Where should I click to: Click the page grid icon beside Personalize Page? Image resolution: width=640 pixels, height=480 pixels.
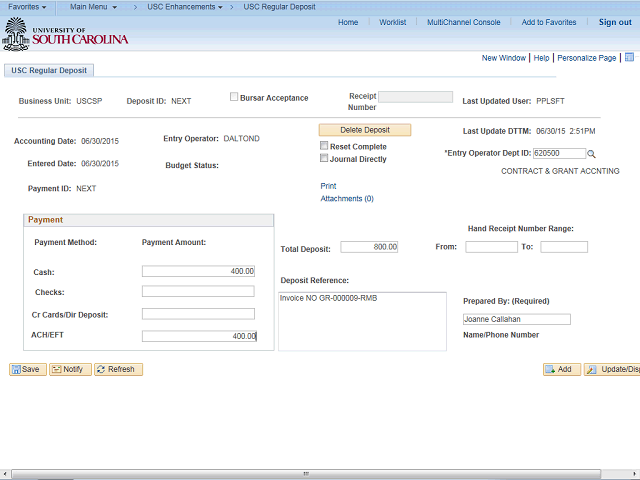[x=629, y=57]
